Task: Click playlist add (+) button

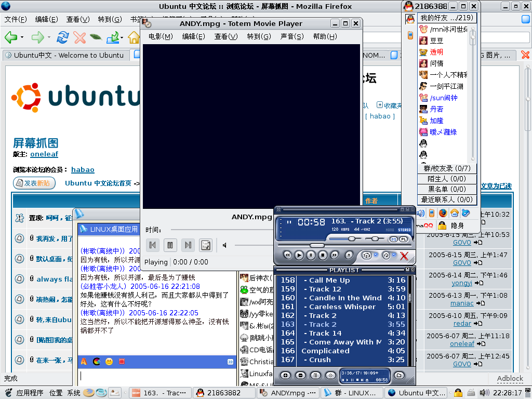Action: tap(285, 375)
